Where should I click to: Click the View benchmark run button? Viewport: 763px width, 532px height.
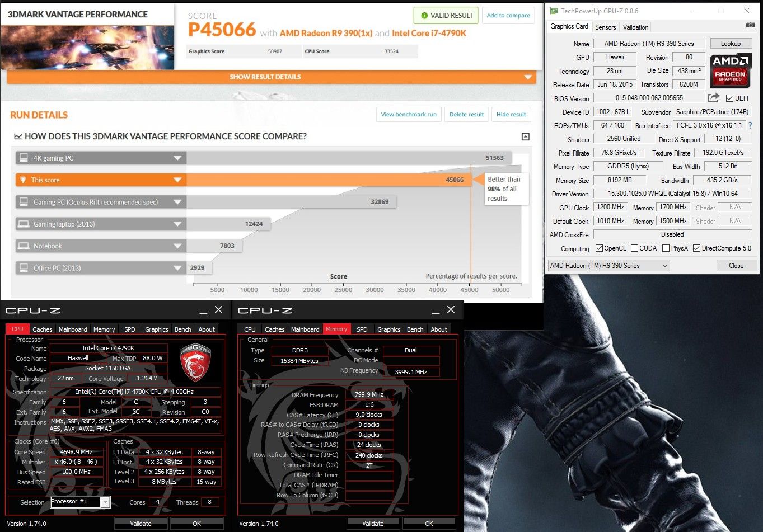tap(409, 114)
